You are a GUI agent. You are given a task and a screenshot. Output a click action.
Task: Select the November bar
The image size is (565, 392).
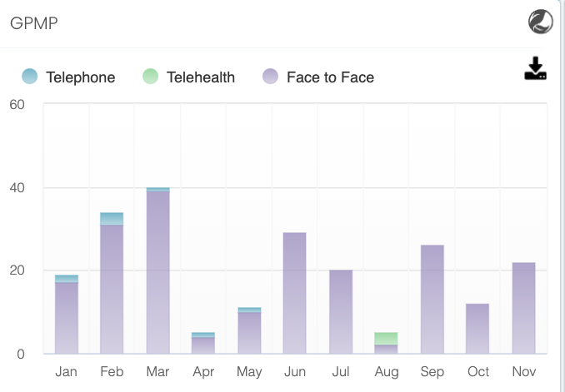[523, 310]
